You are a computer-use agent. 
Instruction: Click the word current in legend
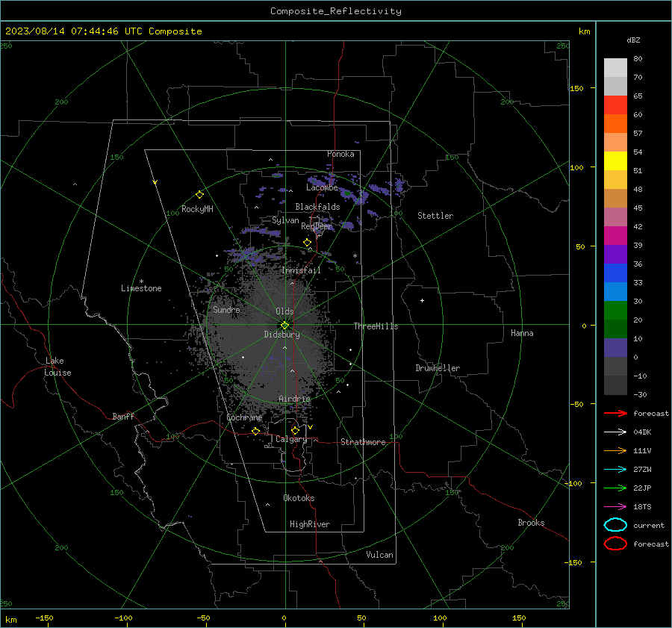(649, 526)
